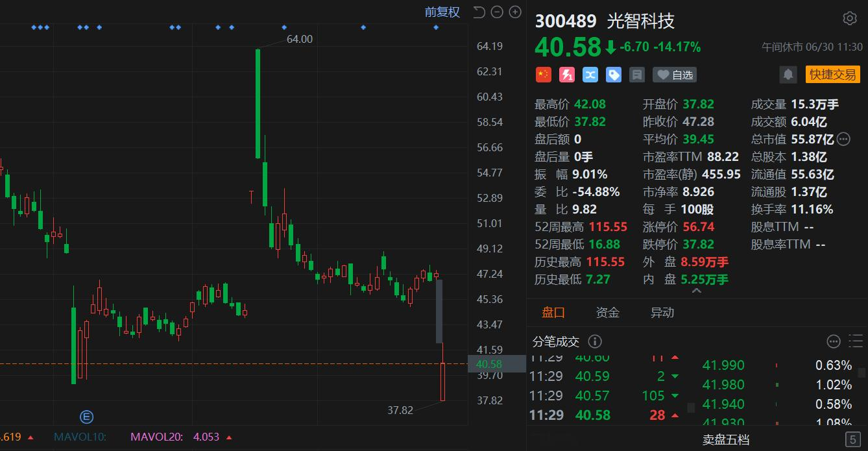The width and height of the screenshot is (868, 451).
Task: Select the sell order price 41.990
Action: coord(723,365)
